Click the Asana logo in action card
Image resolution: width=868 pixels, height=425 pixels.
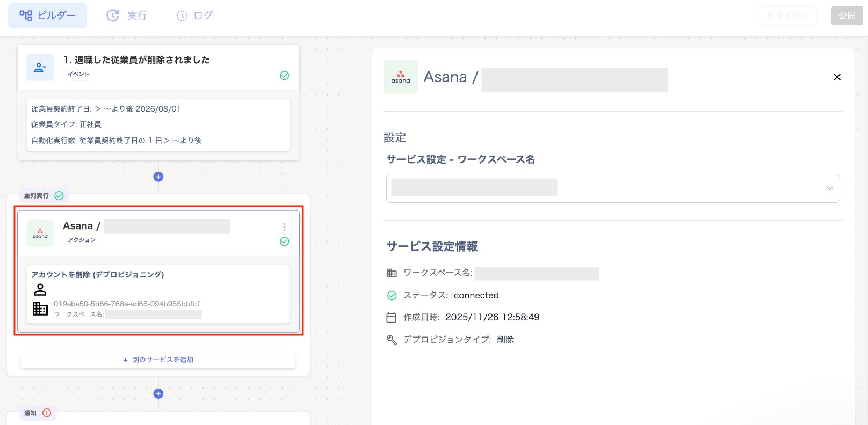(40, 233)
